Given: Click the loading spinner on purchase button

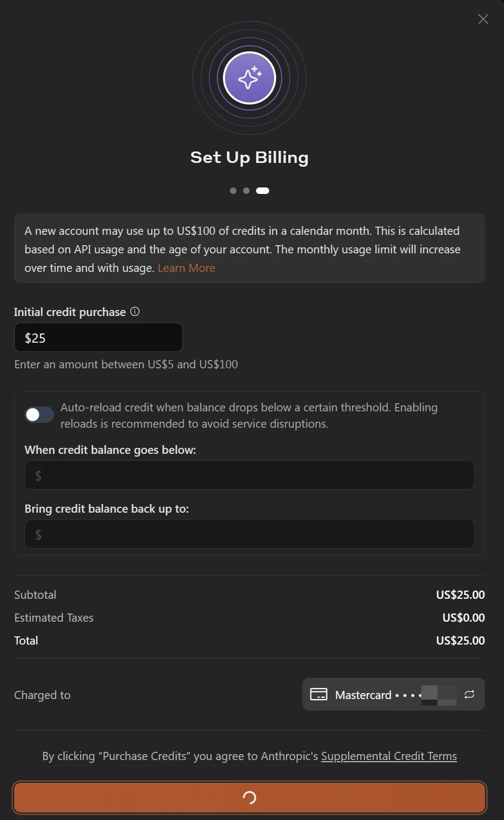Looking at the screenshot, I should [250, 798].
